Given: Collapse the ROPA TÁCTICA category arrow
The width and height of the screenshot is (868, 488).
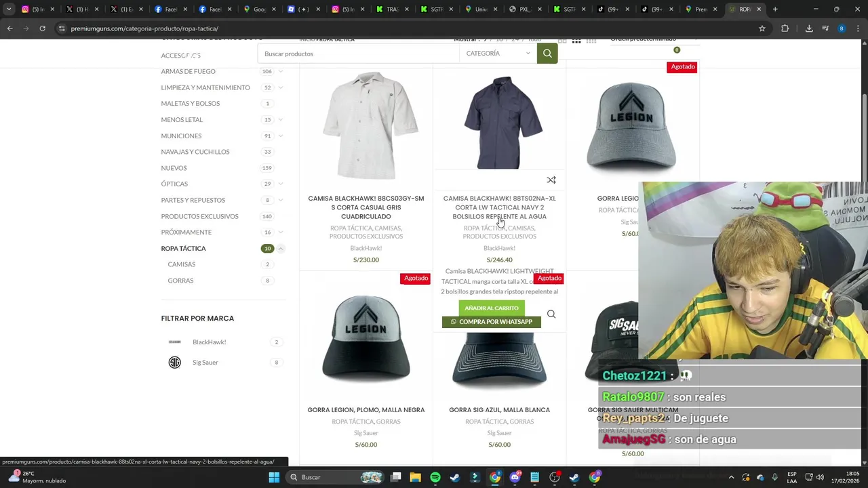Looking at the screenshot, I should (281, 249).
